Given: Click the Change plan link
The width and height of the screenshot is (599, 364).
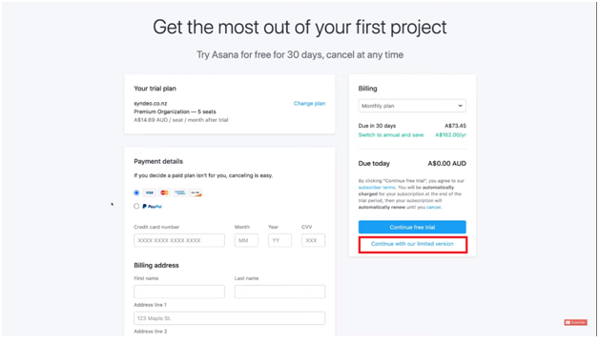Looking at the screenshot, I should (x=309, y=104).
